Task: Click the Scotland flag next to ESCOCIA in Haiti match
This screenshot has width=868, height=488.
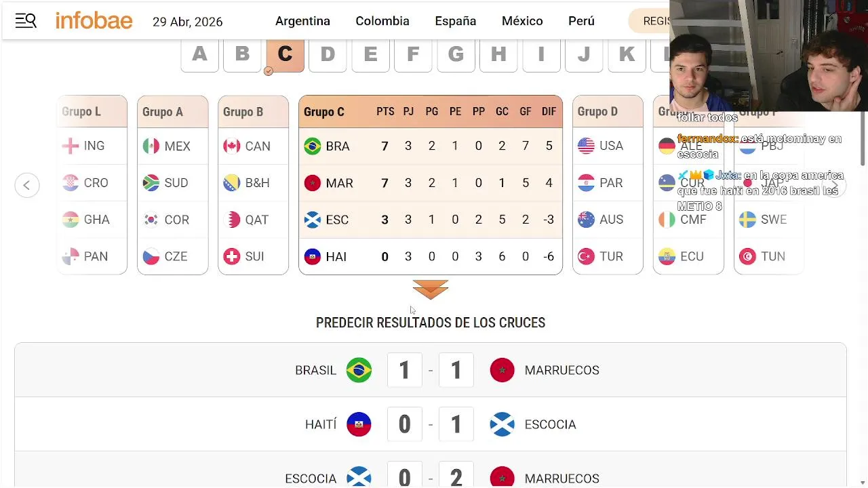Action: (x=502, y=424)
